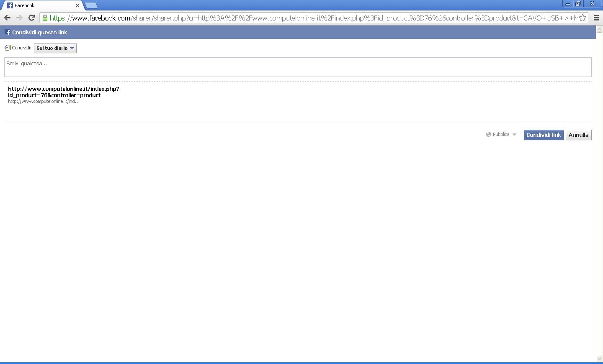The image size is (603, 364).
Task: Bookmark this page with the star icon
Action: [582, 18]
